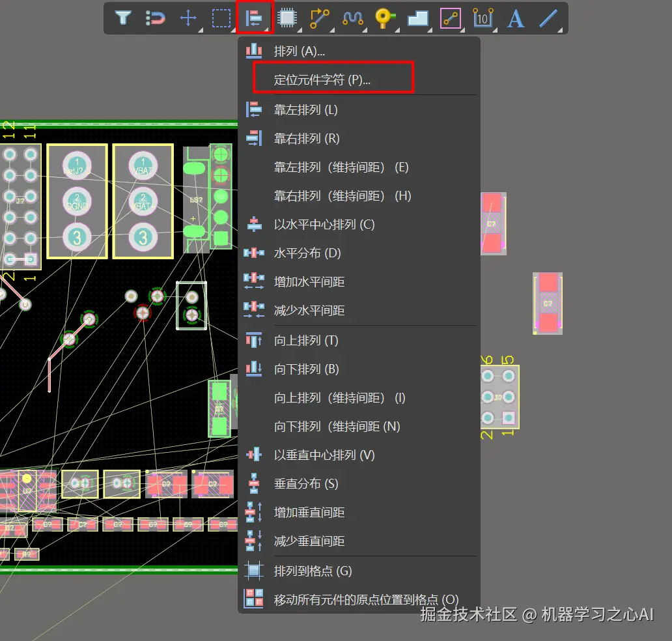Click the highlighted alignment toolbar icon

pyautogui.click(x=254, y=18)
